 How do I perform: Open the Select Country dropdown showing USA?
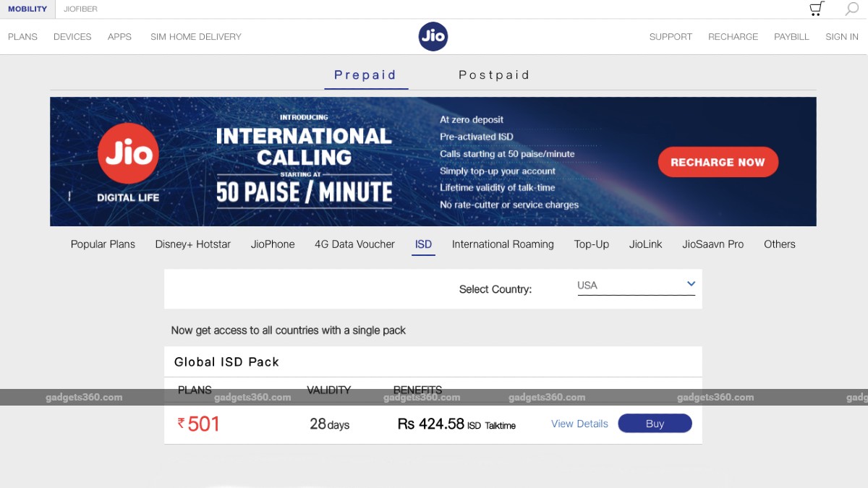tap(635, 286)
